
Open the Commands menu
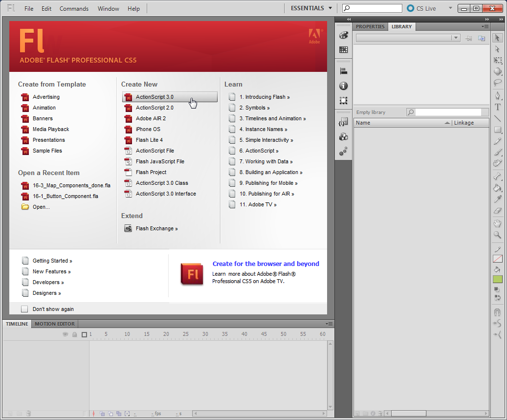point(74,9)
